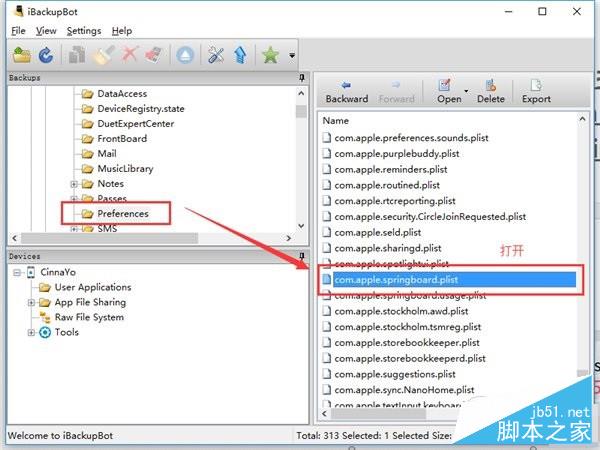Click the open backup folder toolbar icon
This screenshot has height=450, width=600.
(22, 55)
